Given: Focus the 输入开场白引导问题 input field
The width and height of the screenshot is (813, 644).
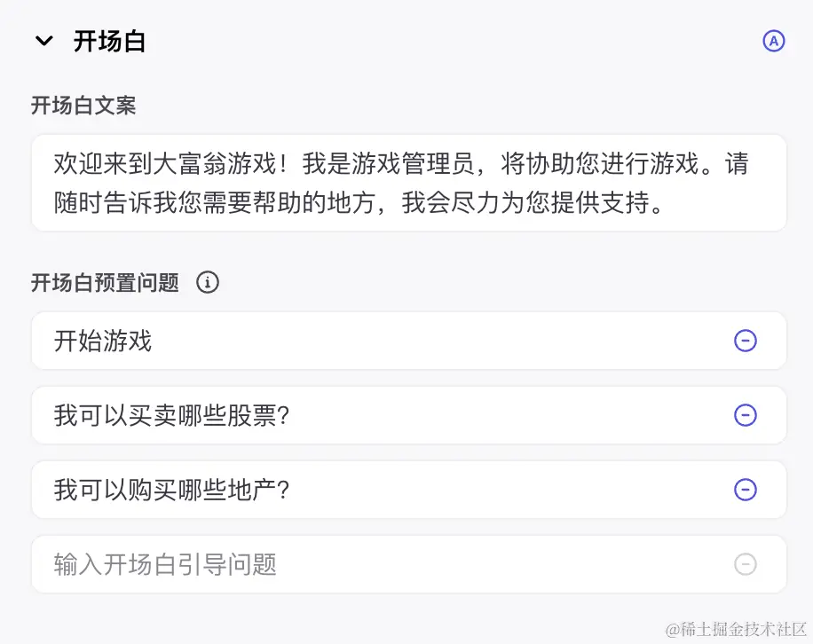Looking at the screenshot, I should coord(355,564).
